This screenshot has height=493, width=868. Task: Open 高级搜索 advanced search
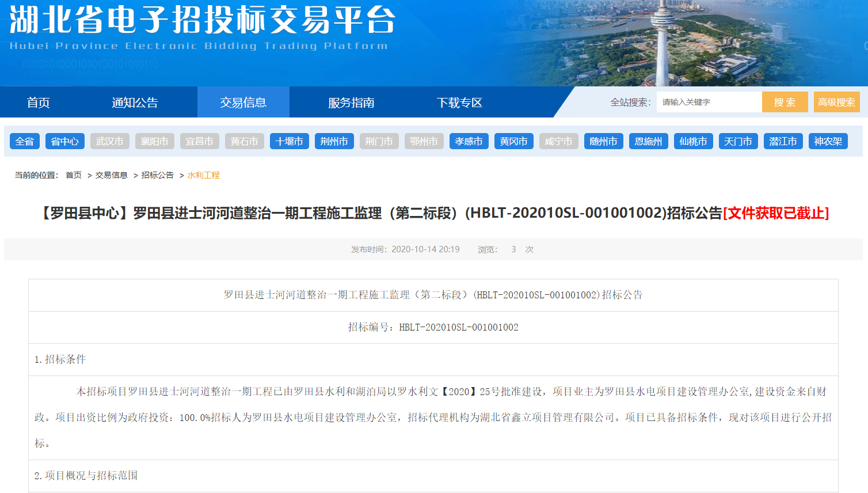[836, 103]
